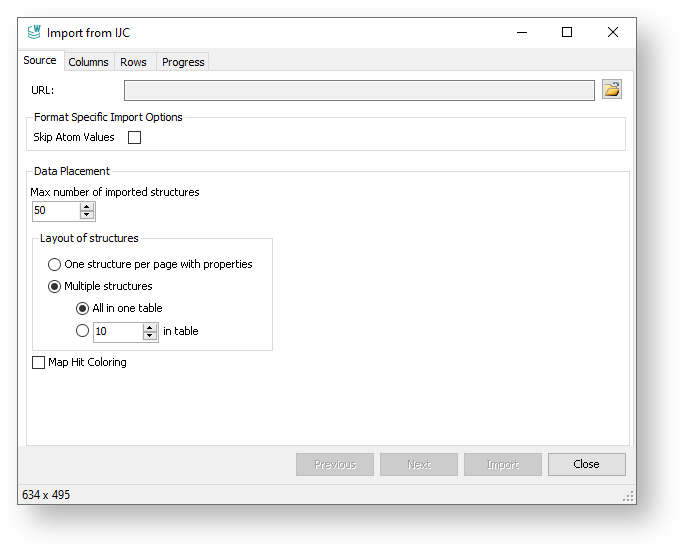Viewport: 685px width, 553px height.
Task: Increment the structures in table spinner
Action: 150,327
